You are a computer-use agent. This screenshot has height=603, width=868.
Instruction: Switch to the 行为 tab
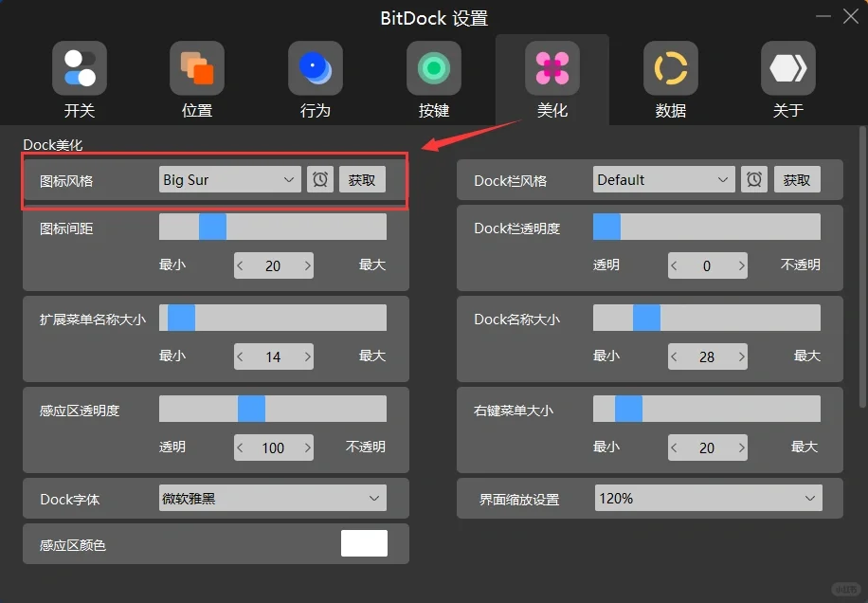point(316,81)
